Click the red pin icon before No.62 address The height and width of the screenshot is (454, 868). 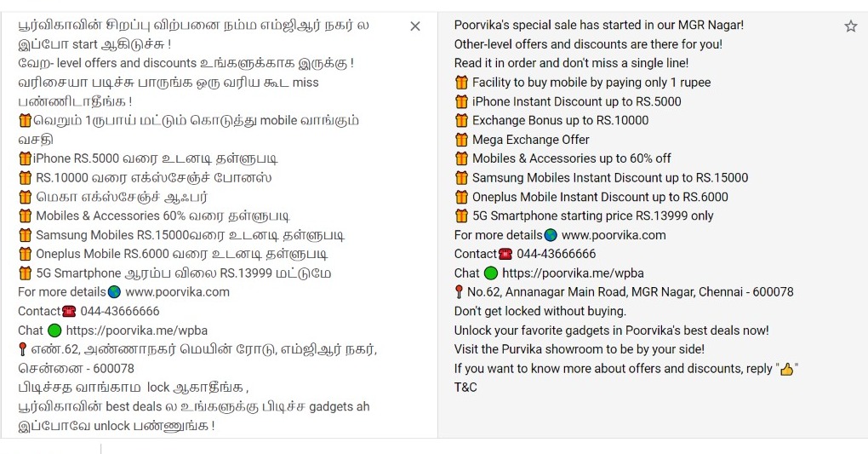click(x=460, y=292)
